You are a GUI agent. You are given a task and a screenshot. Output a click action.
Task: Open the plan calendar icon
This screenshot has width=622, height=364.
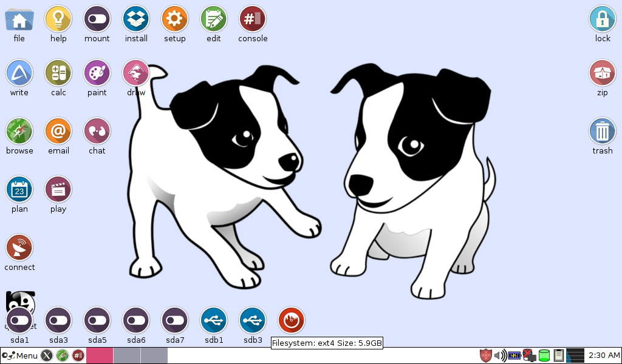pyautogui.click(x=19, y=190)
